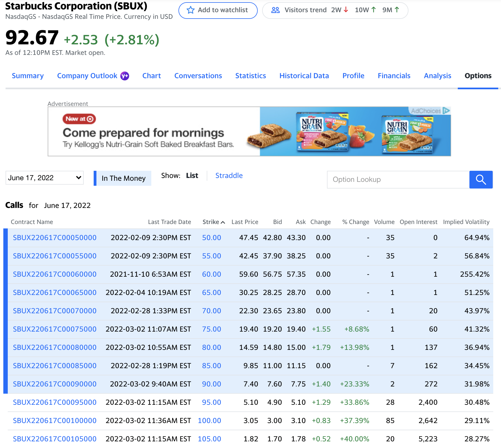
Task: Open contract SBUX220617C00095000
Action: pyautogui.click(x=55, y=402)
